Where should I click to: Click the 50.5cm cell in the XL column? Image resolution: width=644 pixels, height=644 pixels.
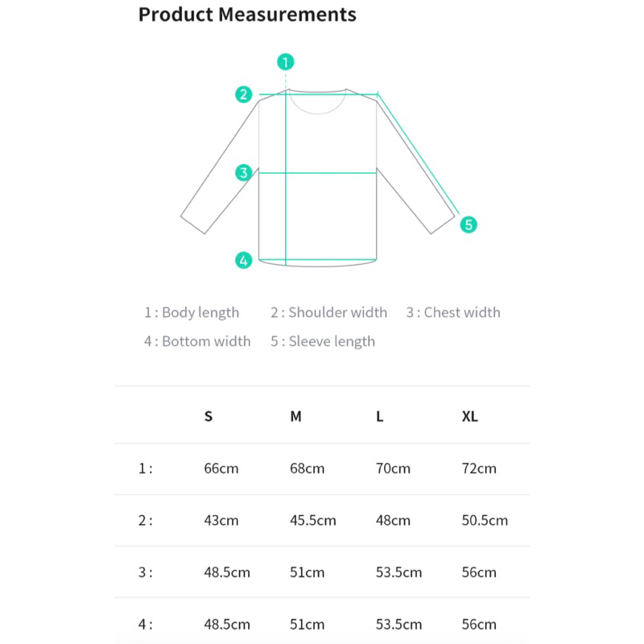click(x=485, y=520)
